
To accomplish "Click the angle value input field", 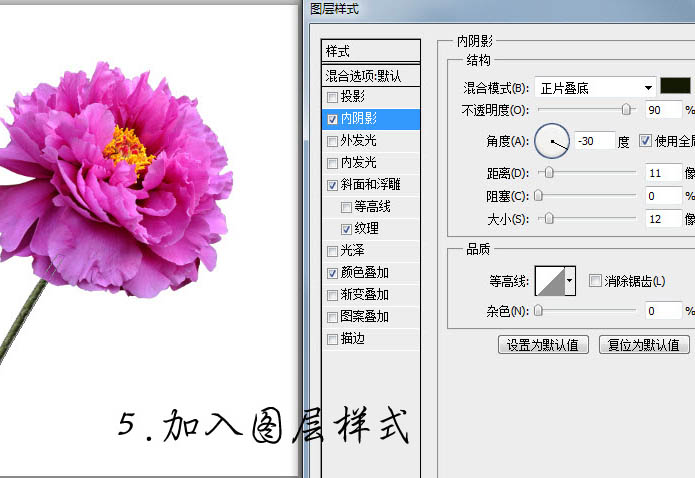I will pos(594,142).
